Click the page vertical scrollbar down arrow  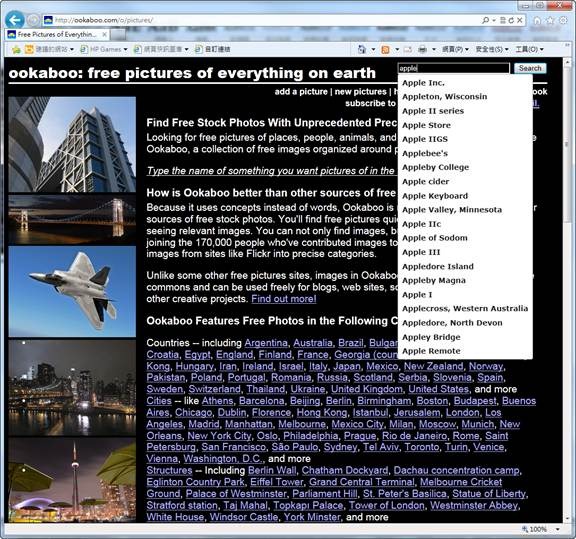click(567, 518)
